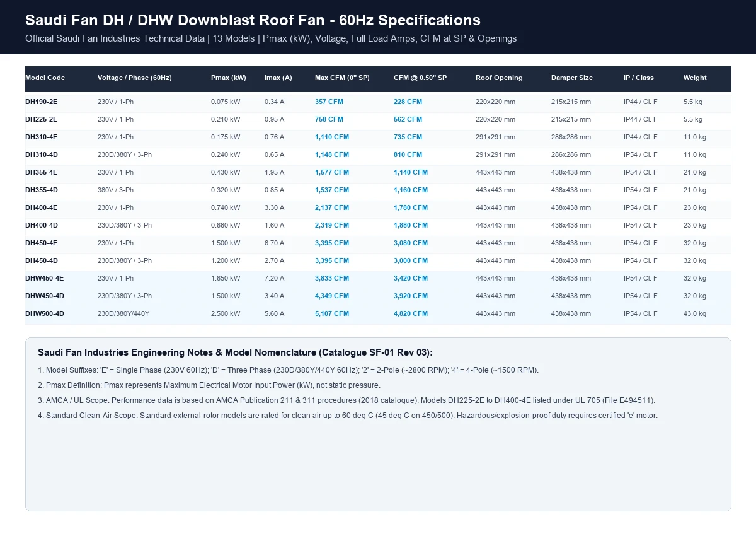Click the IP / Class column header
The image size is (756, 536).
[x=639, y=78]
